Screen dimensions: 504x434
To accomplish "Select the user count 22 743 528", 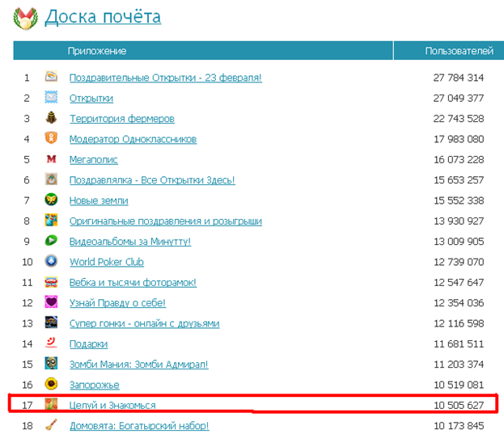I will (x=459, y=119).
